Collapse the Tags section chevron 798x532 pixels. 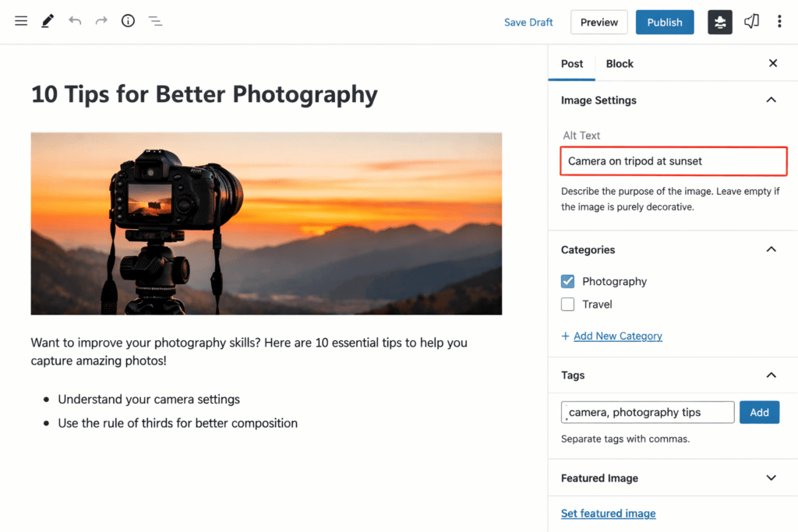(x=771, y=375)
